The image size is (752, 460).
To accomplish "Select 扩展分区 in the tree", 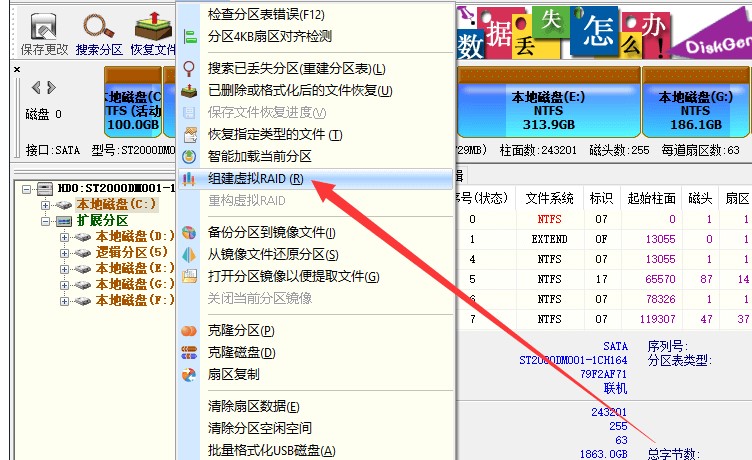I will point(102,221).
